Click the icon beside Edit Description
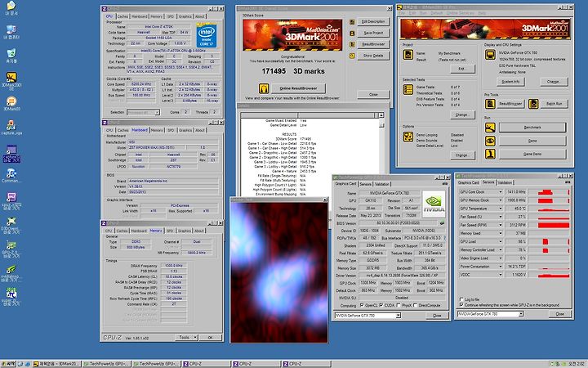 352,22
